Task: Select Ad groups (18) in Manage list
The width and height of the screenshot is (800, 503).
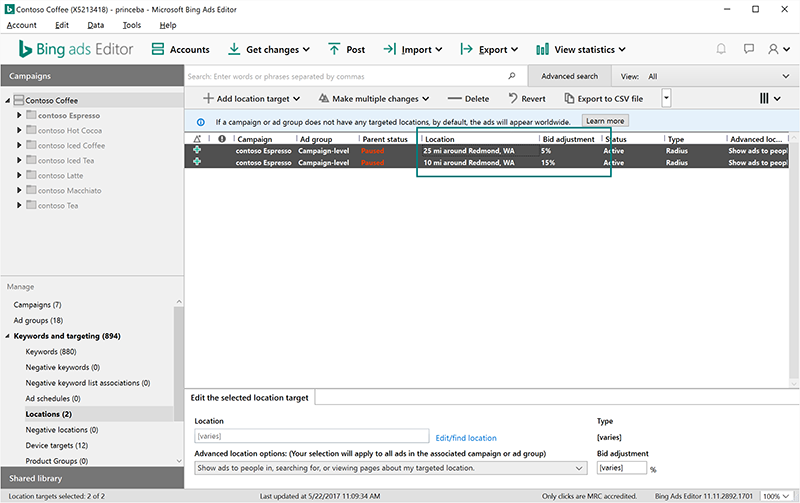Action: coord(38,320)
